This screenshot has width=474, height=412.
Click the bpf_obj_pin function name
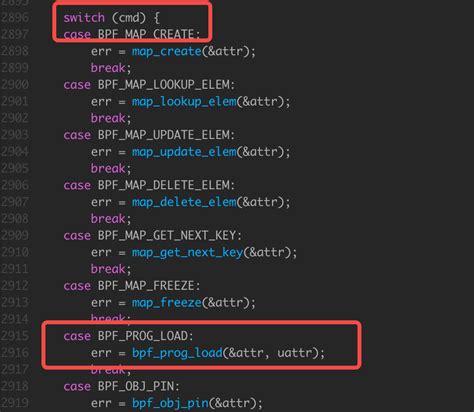170,403
